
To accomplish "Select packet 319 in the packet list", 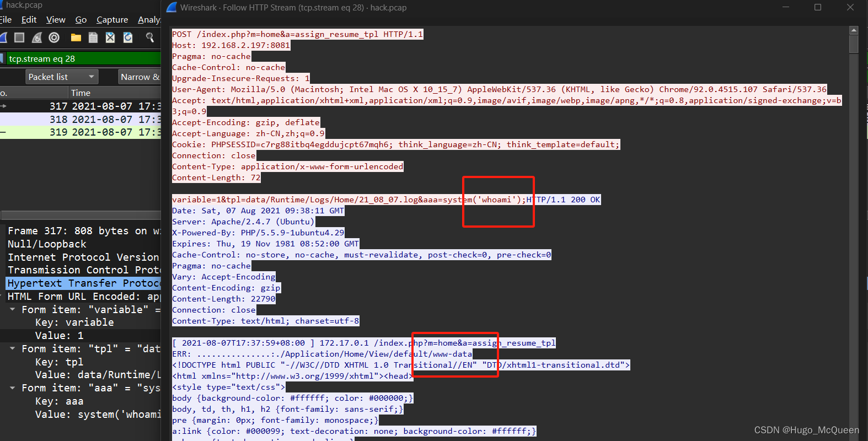I will (x=81, y=132).
